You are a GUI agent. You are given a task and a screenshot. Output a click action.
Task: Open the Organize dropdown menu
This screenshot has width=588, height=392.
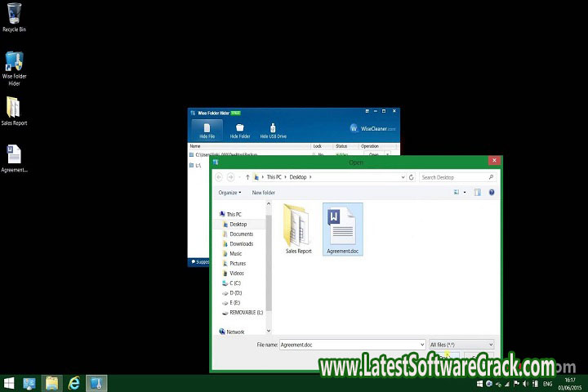pos(229,193)
